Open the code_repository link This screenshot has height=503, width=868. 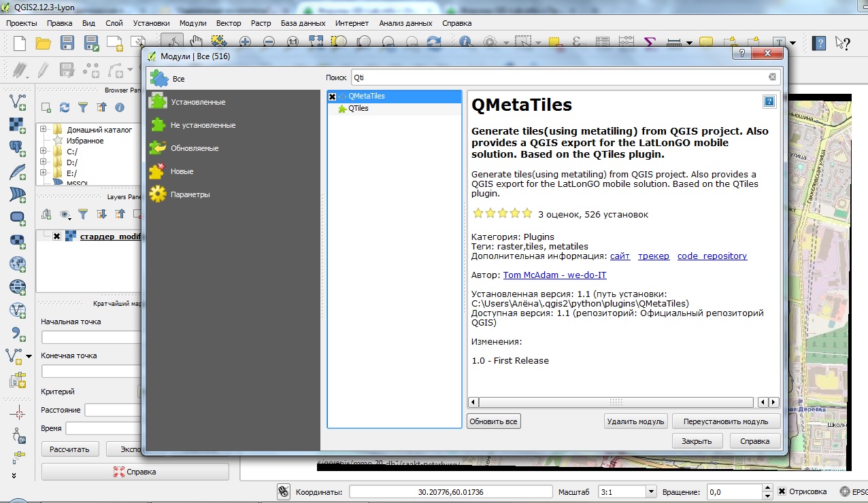712,256
